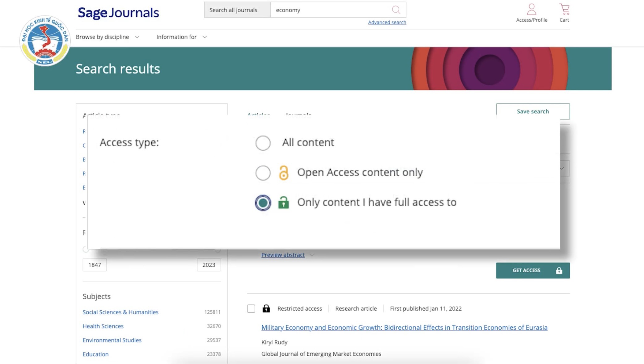Select the All content radio button
Viewport: 644px width, 364px height.
point(263,143)
